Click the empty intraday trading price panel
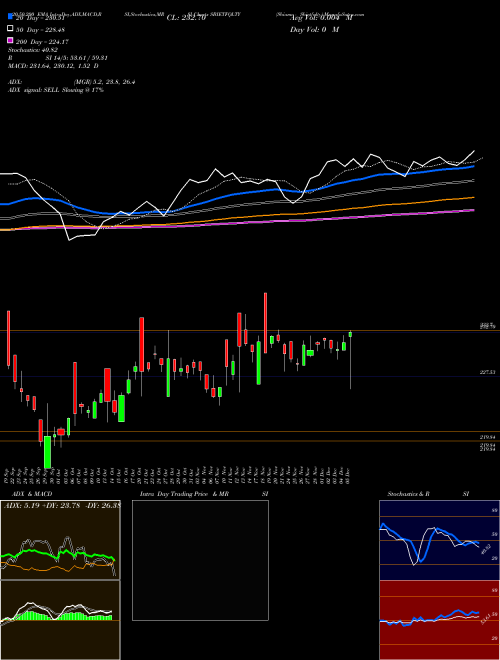 click(x=200, y=560)
